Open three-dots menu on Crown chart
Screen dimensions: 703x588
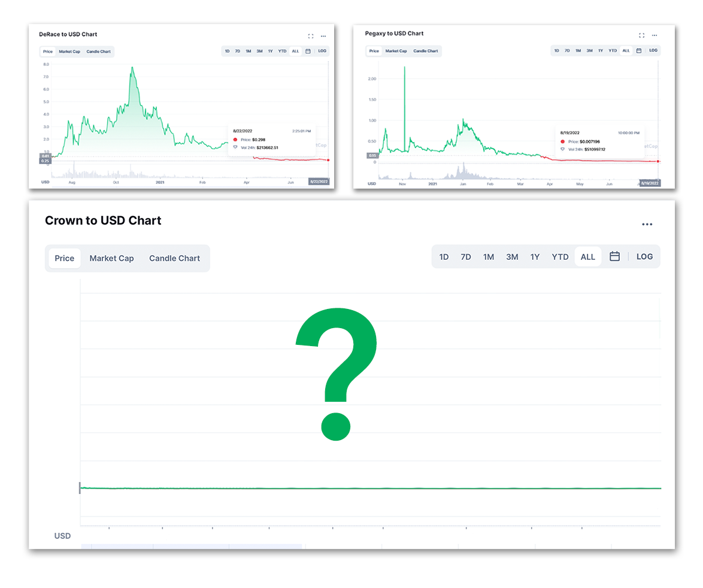point(647,224)
